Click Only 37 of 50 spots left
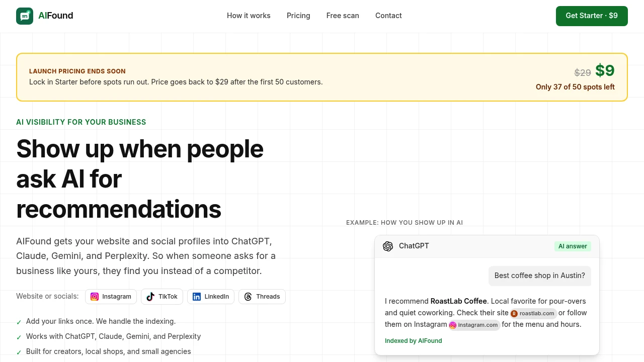Screen dimensions: 644x362 (x=575, y=87)
